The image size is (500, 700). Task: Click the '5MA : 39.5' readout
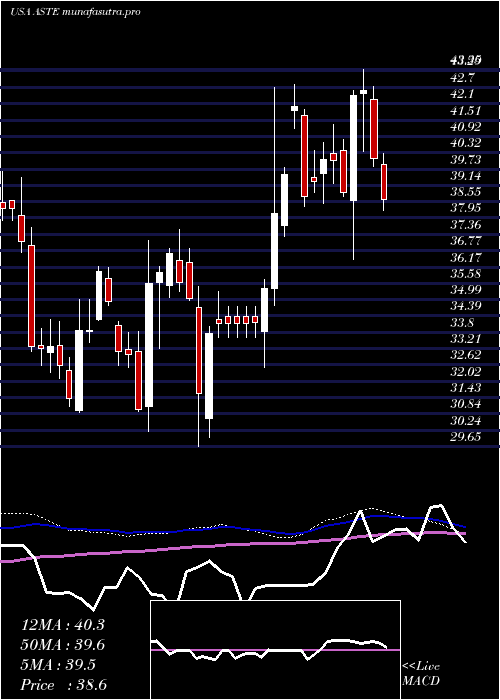point(58,665)
